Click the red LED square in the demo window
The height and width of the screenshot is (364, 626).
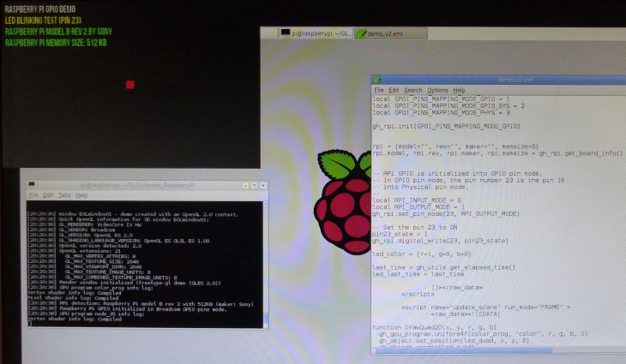point(130,85)
